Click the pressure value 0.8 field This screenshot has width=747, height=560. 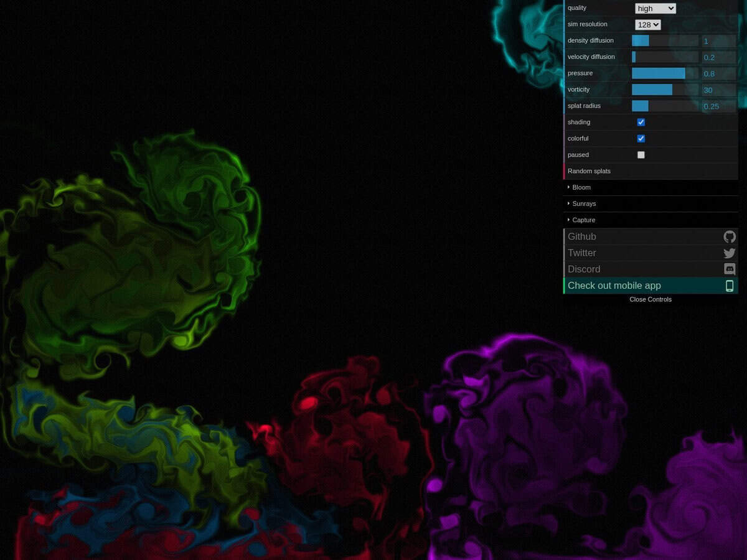pos(719,73)
